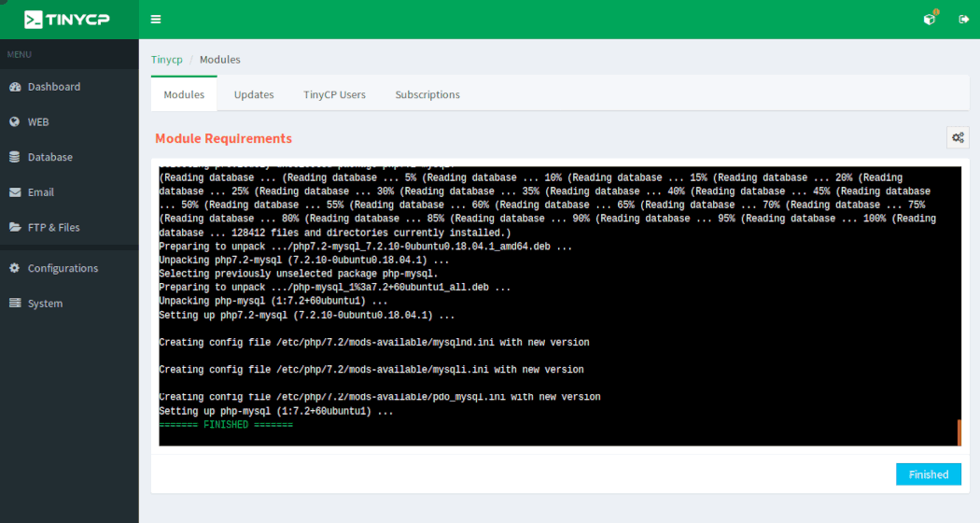
Task: Click the 'Setting up php7.2-mysql' line
Action: [x=307, y=316]
